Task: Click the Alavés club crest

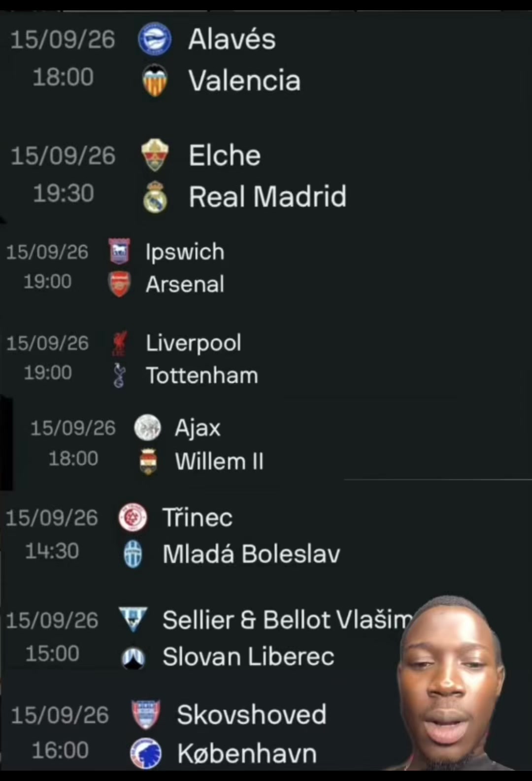Action: click(x=155, y=39)
